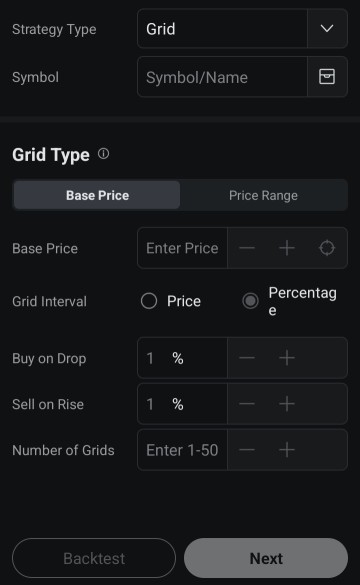Decrease Base Price with minus icon
Screen dimensions: 360x585
(x=247, y=248)
